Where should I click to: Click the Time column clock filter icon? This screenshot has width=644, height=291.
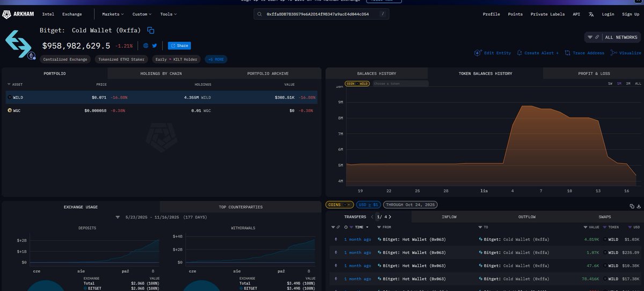[345, 228]
